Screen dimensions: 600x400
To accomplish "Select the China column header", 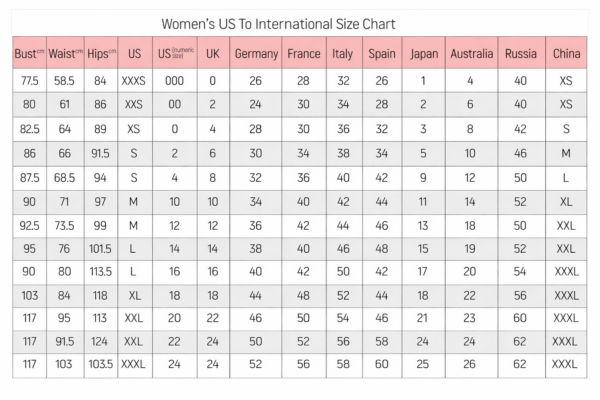I will (566, 54).
